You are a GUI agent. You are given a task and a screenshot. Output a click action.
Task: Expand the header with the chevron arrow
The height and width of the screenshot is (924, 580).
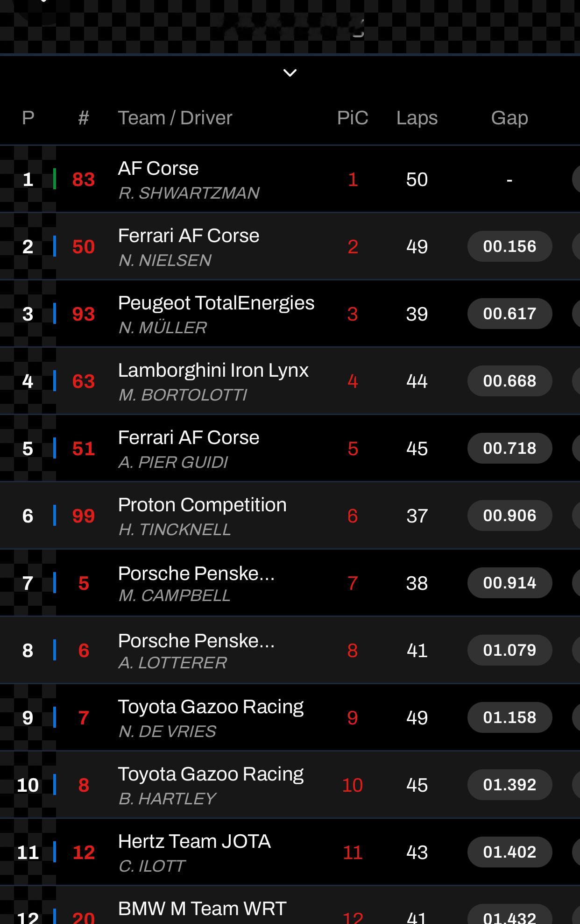point(290,72)
